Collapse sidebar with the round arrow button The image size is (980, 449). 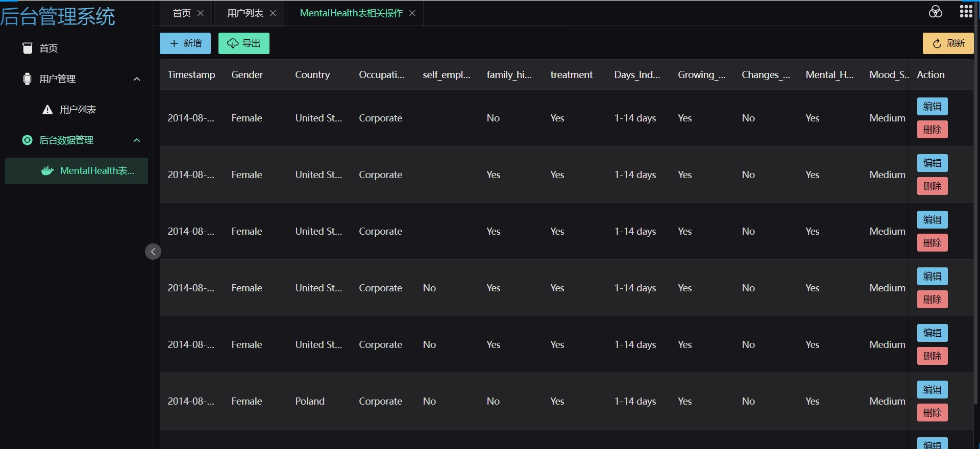tap(153, 252)
